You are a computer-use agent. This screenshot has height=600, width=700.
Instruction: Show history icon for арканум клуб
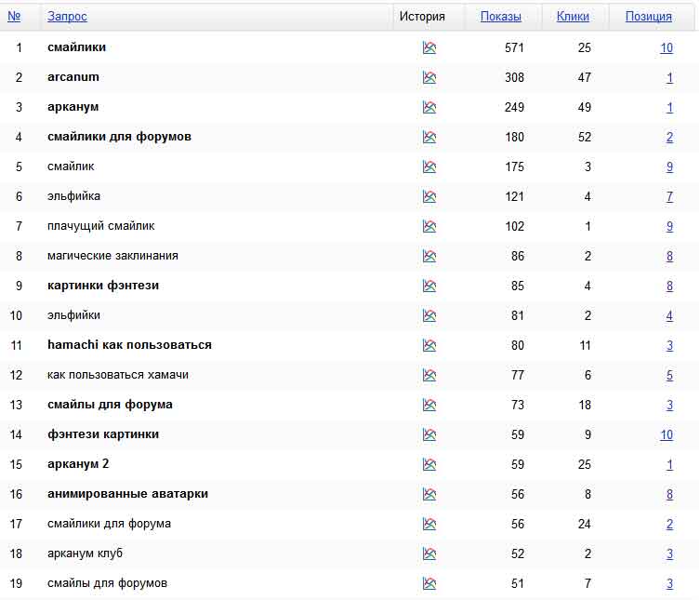[x=429, y=553]
